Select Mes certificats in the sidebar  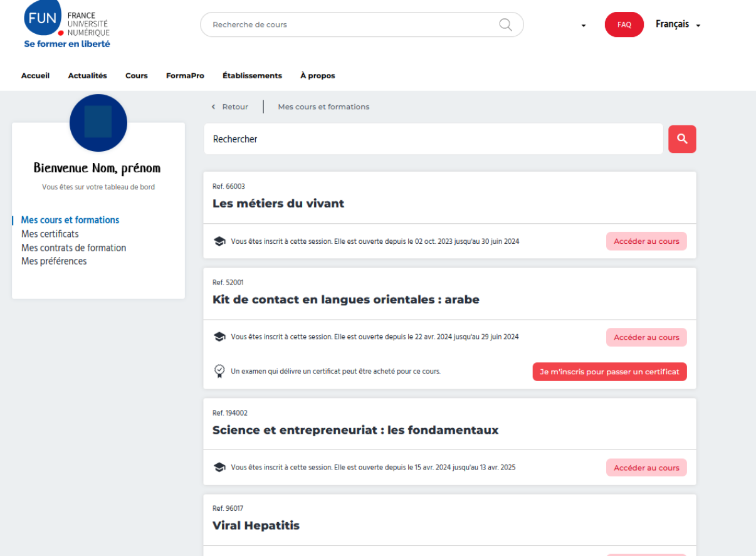tap(50, 234)
